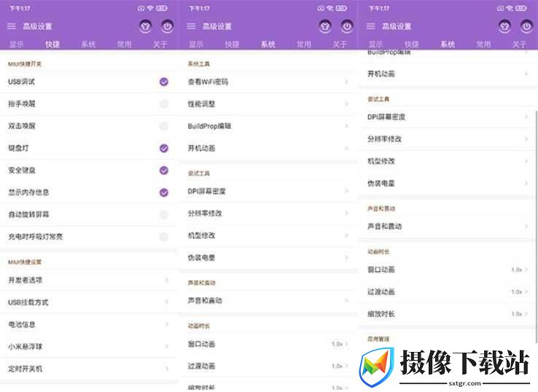
Task: Select the 系统 tab on middle screen
Action: pos(268,44)
